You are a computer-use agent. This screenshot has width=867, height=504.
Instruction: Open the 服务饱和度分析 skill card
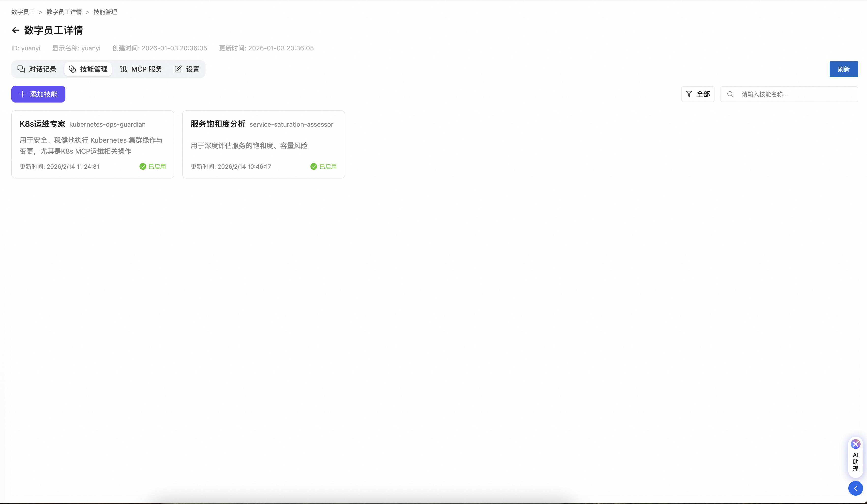pyautogui.click(x=264, y=144)
